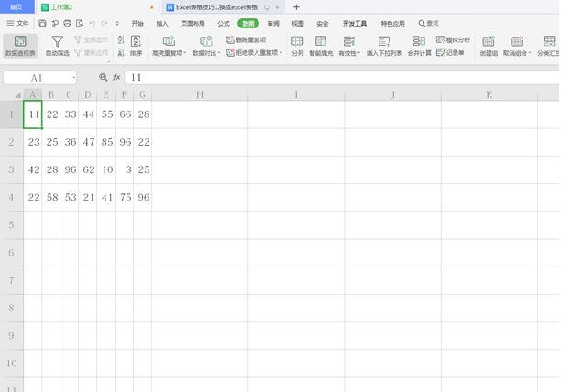
Task: Switch to the 开始 ribbon tab
Action: tap(137, 24)
